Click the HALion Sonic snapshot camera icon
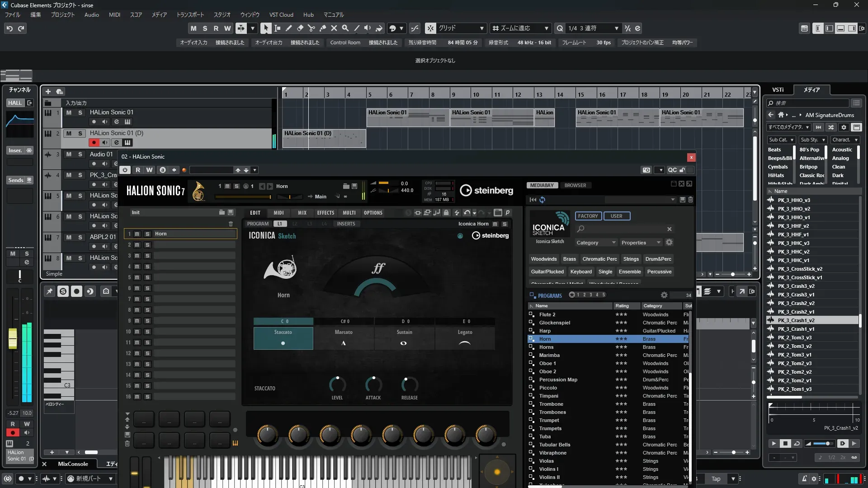Viewport: 868px width, 488px height. pyautogui.click(x=646, y=170)
